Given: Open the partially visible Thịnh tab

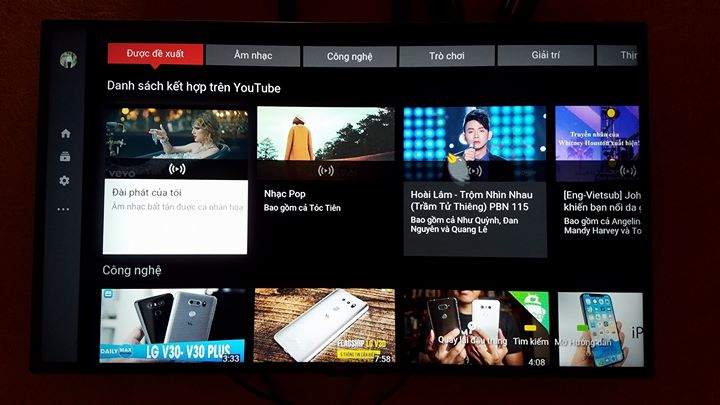Looking at the screenshot, I should 618,55.
